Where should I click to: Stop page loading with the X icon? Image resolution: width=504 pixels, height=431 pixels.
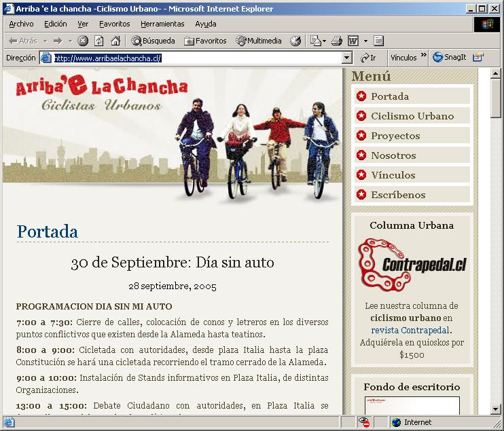[83, 41]
